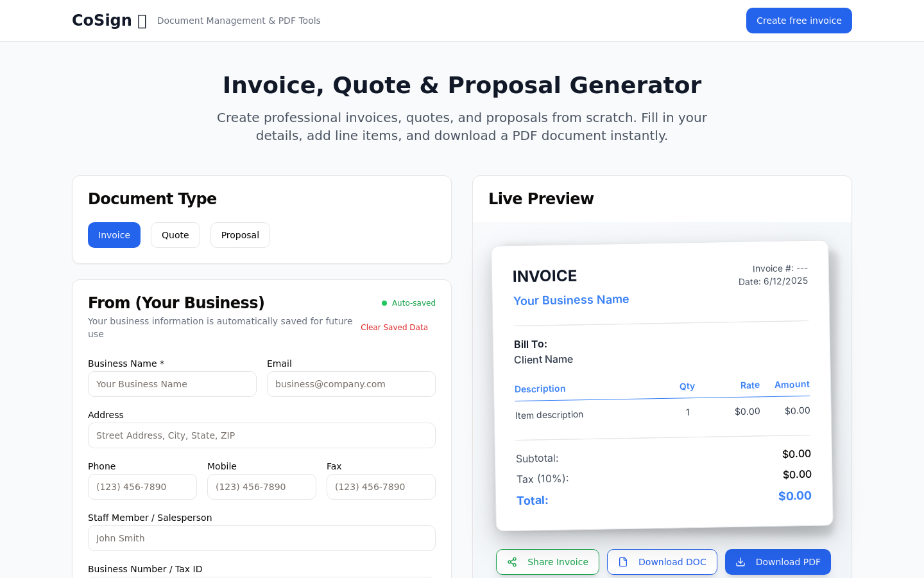Click the download arrow icon on Download PDF
The image size is (924, 578).
740,562
